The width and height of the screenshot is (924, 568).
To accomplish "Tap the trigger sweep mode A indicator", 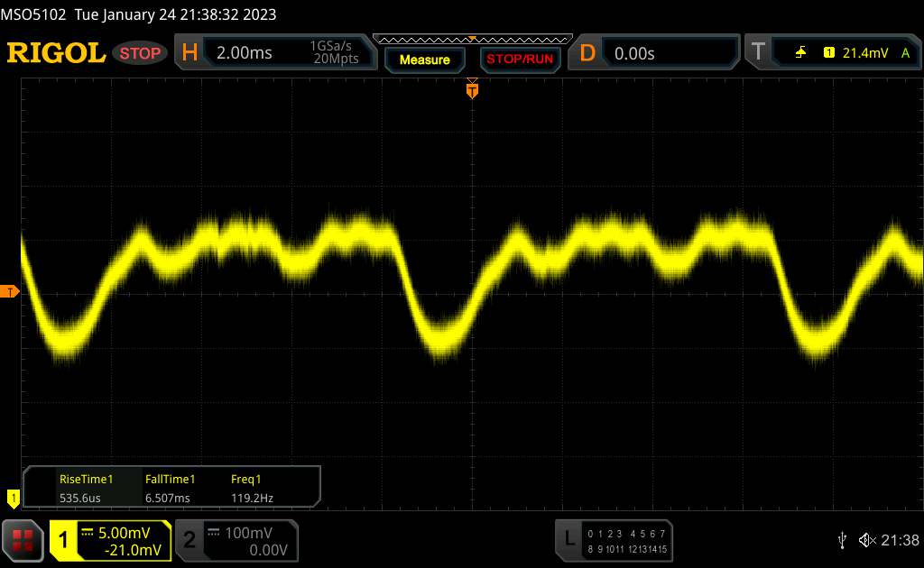I will [x=906, y=53].
